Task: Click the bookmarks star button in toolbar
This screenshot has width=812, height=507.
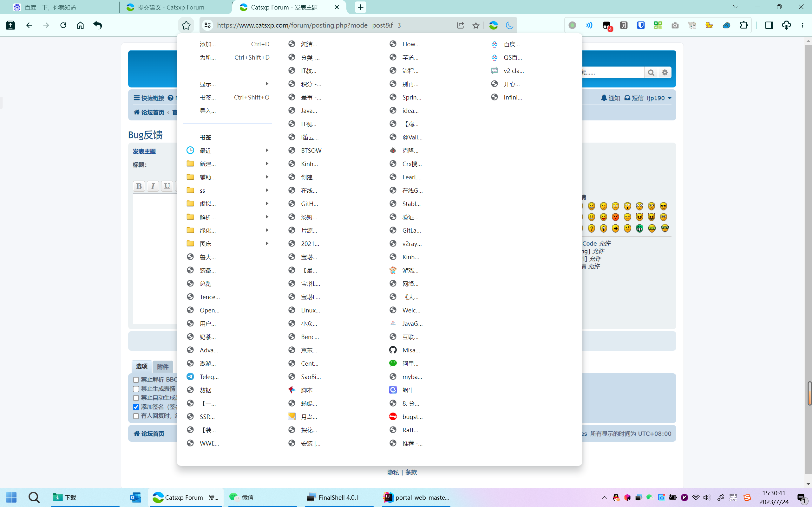Action: [x=186, y=25]
